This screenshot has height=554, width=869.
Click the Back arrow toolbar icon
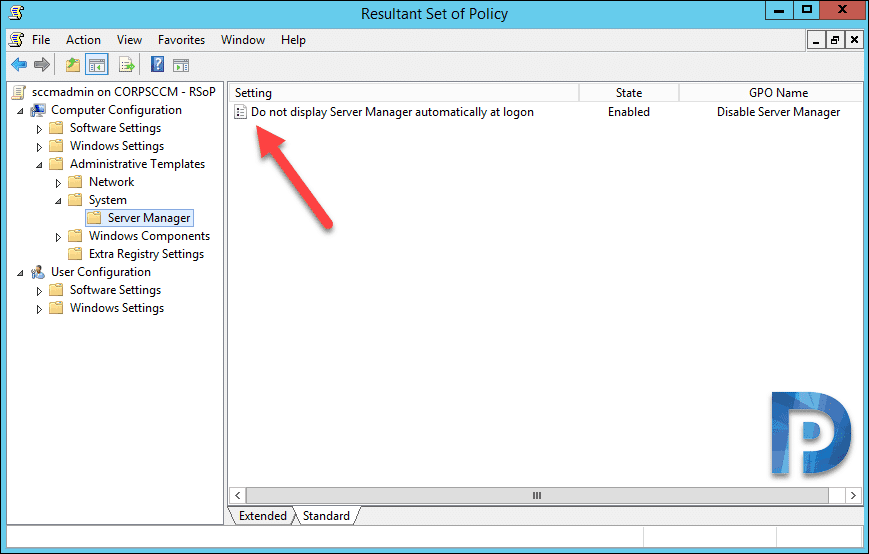coord(19,65)
